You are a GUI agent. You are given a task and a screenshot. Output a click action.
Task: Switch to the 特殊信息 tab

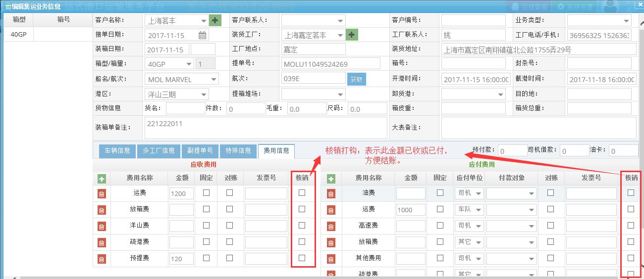(238, 151)
